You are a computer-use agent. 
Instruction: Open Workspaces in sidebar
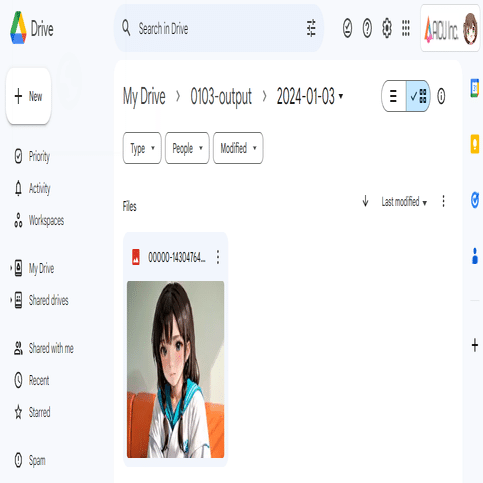(39, 220)
